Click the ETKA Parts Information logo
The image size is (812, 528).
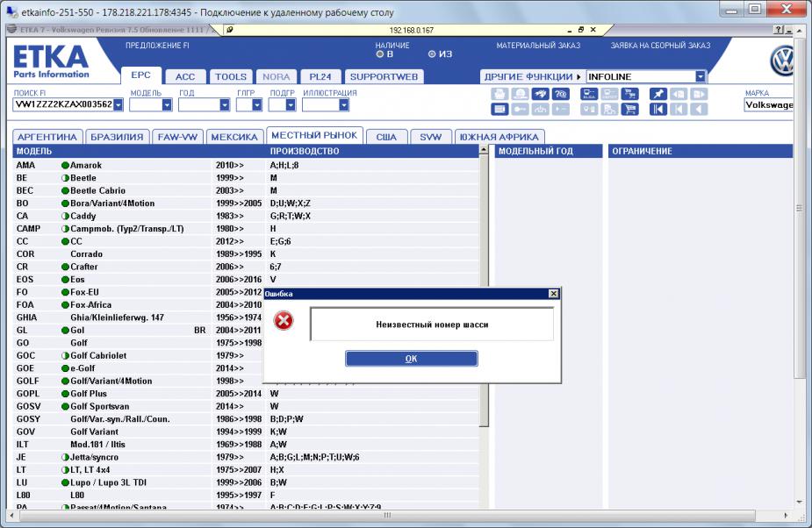[x=51, y=61]
